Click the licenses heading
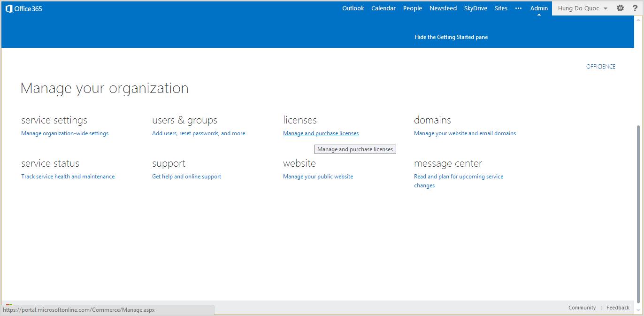The height and width of the screenshot is (316, 644). (300, 120)
